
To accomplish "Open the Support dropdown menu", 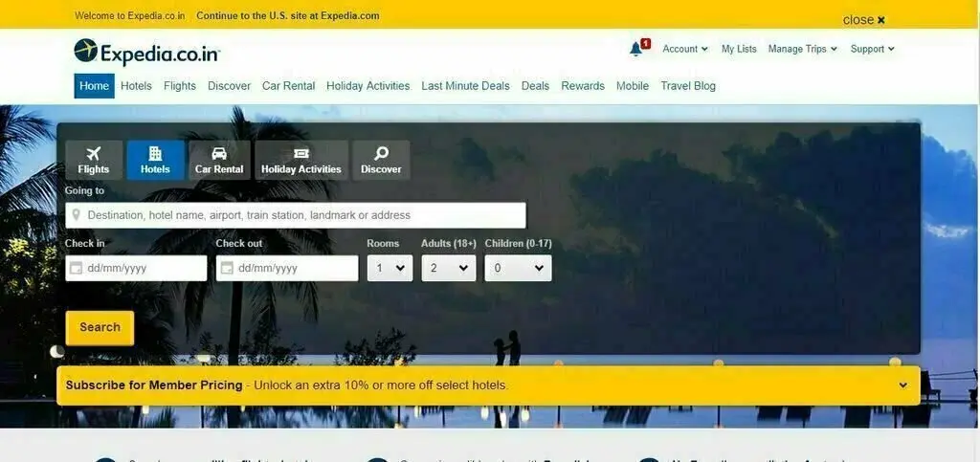I will point(873,49).
